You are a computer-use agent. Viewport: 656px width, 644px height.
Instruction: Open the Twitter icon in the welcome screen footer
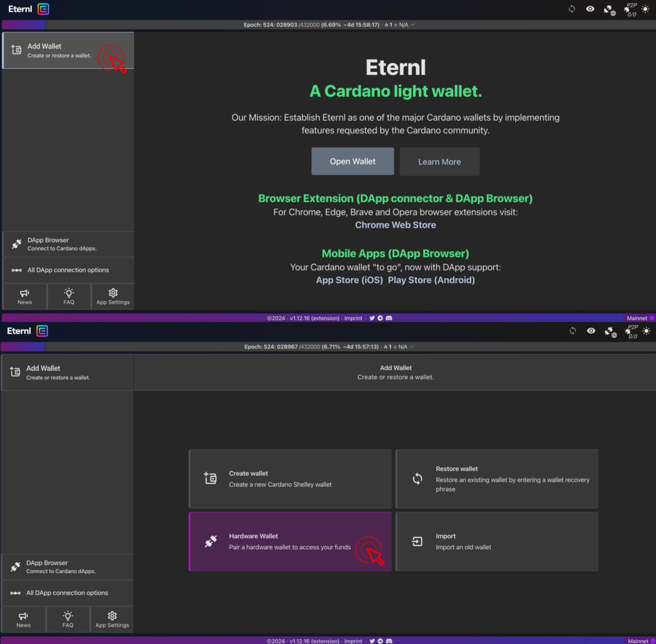[372, 318]
